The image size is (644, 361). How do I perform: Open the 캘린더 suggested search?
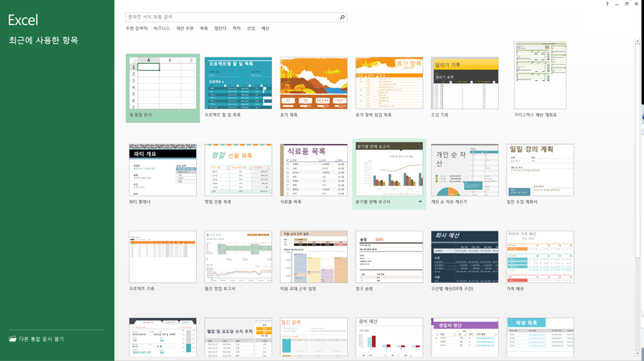(x=220, y=29)
